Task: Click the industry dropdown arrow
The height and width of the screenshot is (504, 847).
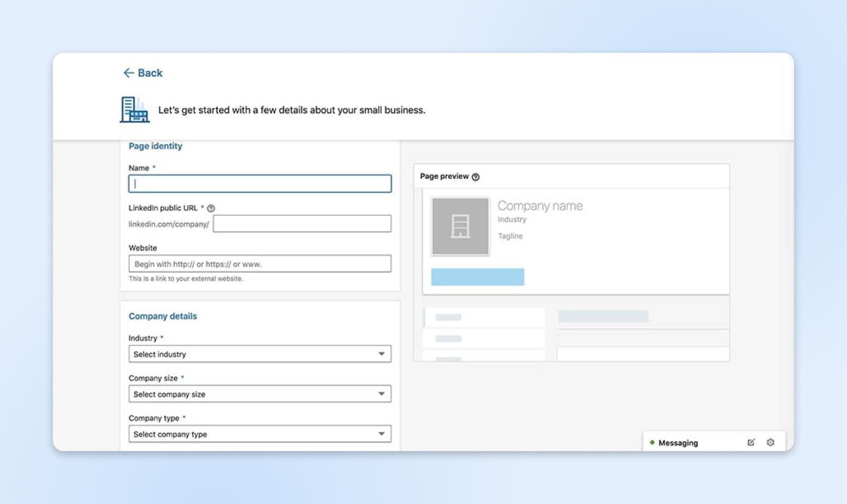Action: pos(381,354)
